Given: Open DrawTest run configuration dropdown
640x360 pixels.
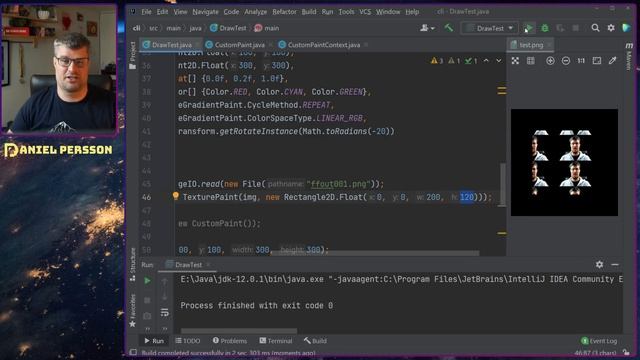Looking at the screenshot, I should pyautogui.click(x=490, y=28).
